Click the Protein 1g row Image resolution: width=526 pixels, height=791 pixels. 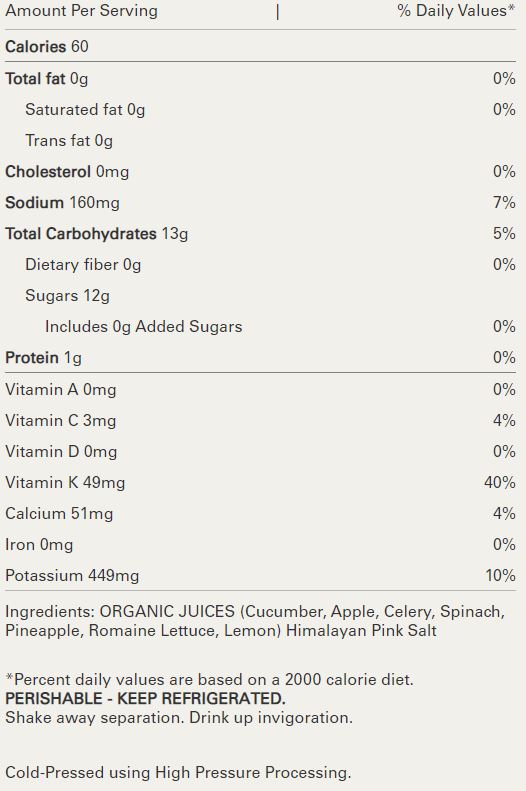[260, 358]
